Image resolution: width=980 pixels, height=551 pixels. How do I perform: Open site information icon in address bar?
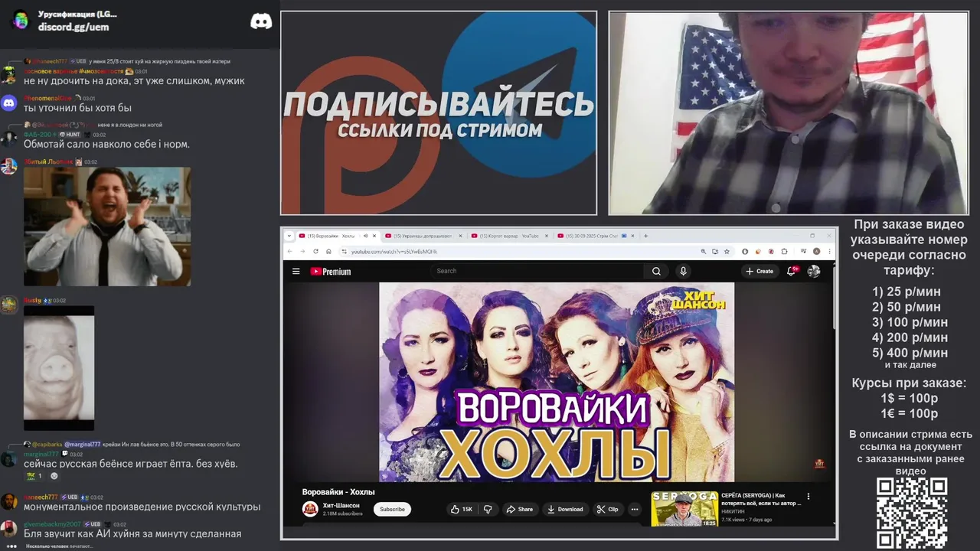tap(344, 251)
